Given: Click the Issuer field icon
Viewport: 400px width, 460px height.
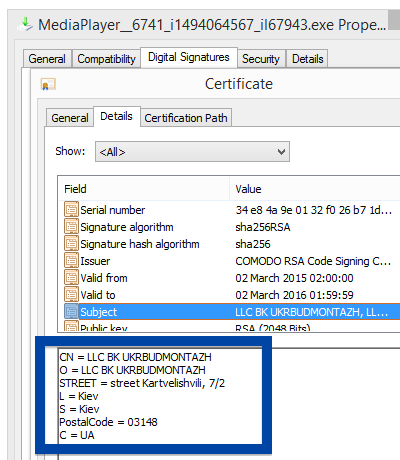Looking at the screenshot, I should point(71,261).
